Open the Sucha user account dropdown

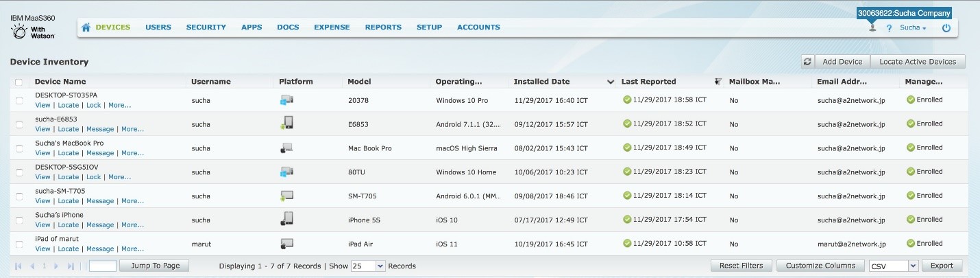tap(913, 28)
